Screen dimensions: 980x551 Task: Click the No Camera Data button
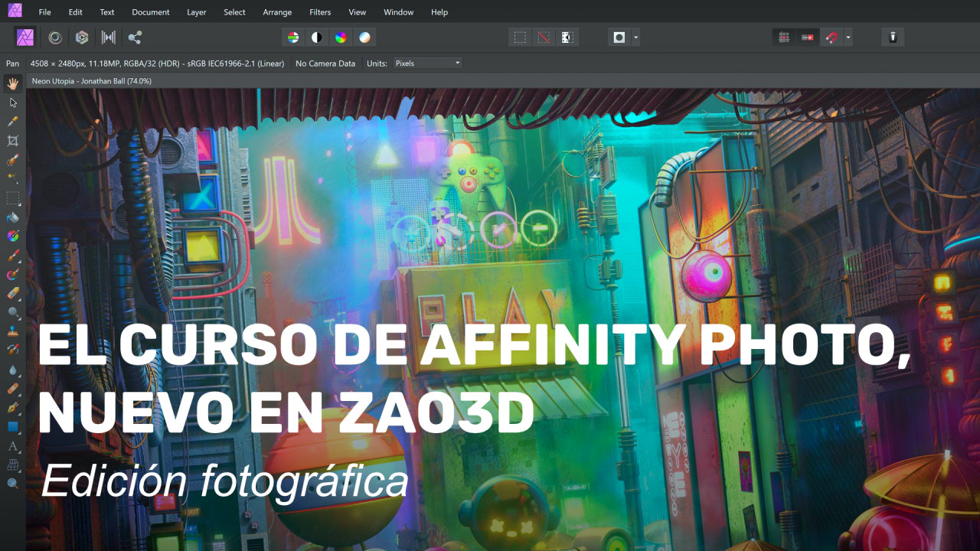click(325, 63)
